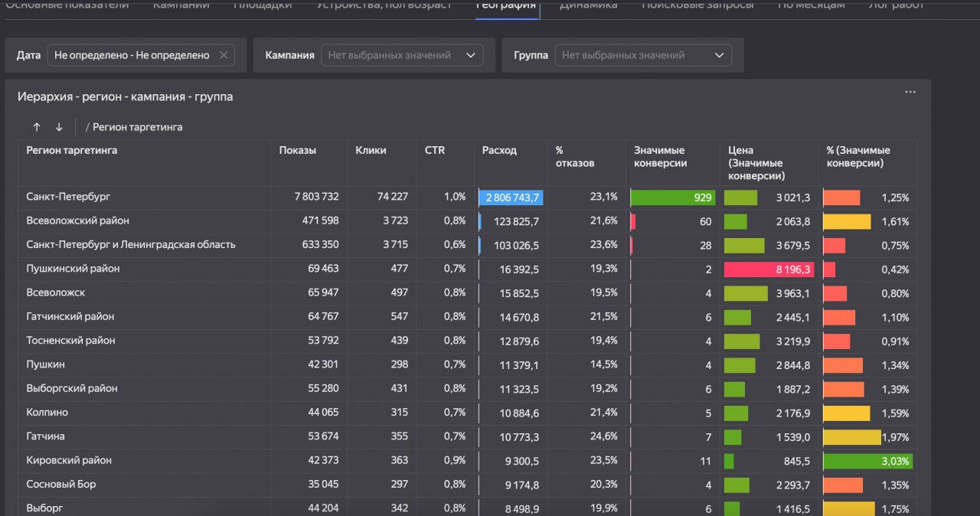Viewport: 980px width, 516px height.
Task: Open the Лог работ tab
Action: click(894, 5)
